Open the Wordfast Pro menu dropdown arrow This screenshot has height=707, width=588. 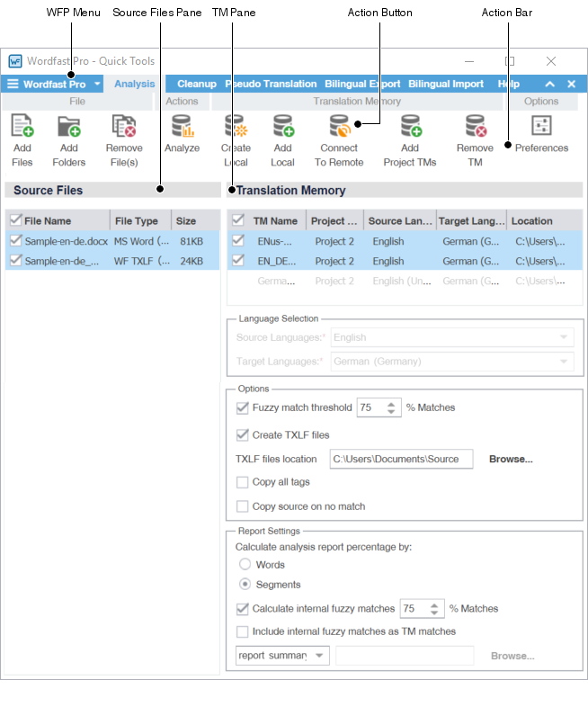click(x=97, y=84)
